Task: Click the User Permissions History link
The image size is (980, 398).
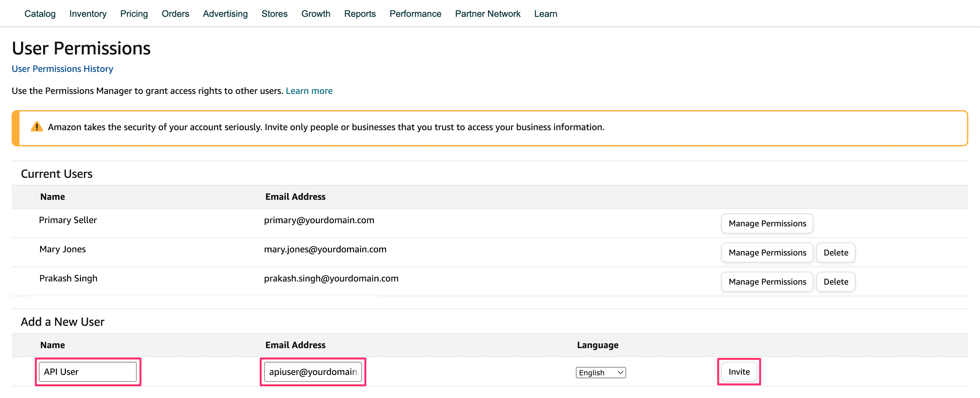Action: pos(63,69)
